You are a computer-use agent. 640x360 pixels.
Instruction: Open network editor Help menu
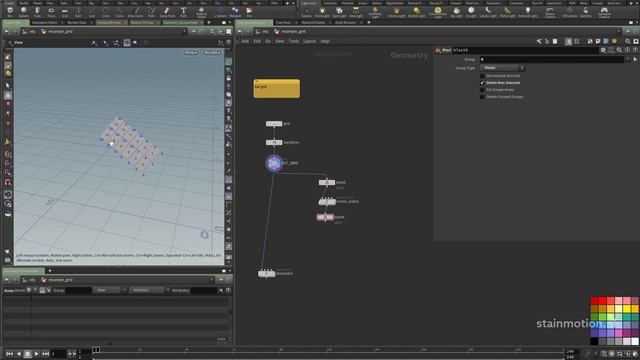click(x=325, y=41)
